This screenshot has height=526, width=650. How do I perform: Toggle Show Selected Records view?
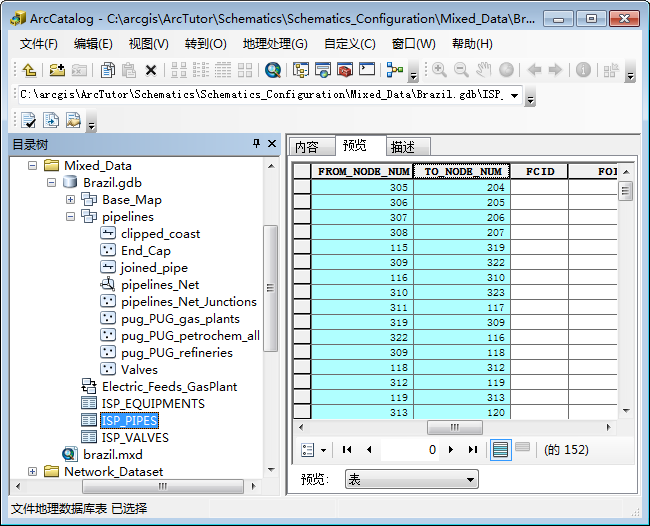point(522,447)
